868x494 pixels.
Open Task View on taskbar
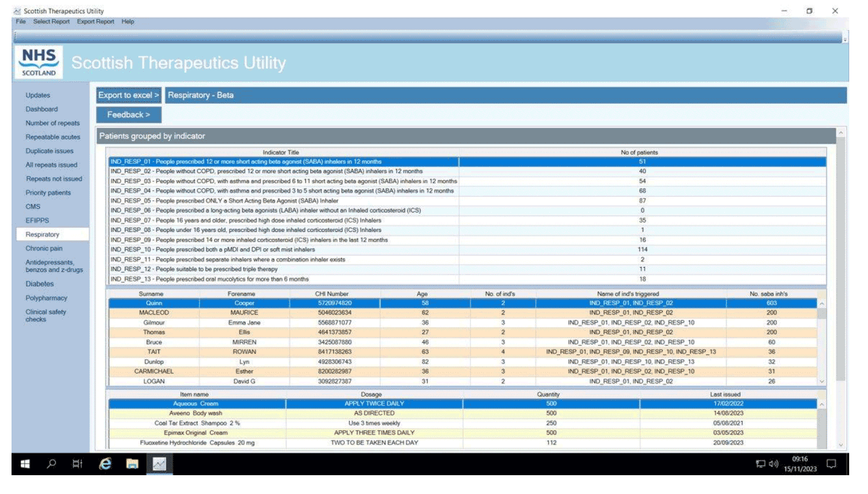coord(78,464)
